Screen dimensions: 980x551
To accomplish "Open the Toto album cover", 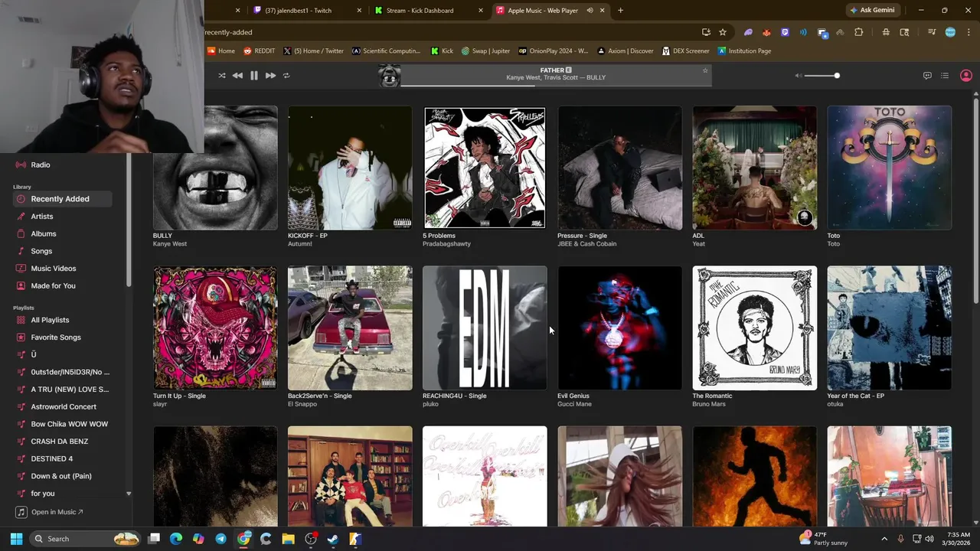I will coord(889,168).
